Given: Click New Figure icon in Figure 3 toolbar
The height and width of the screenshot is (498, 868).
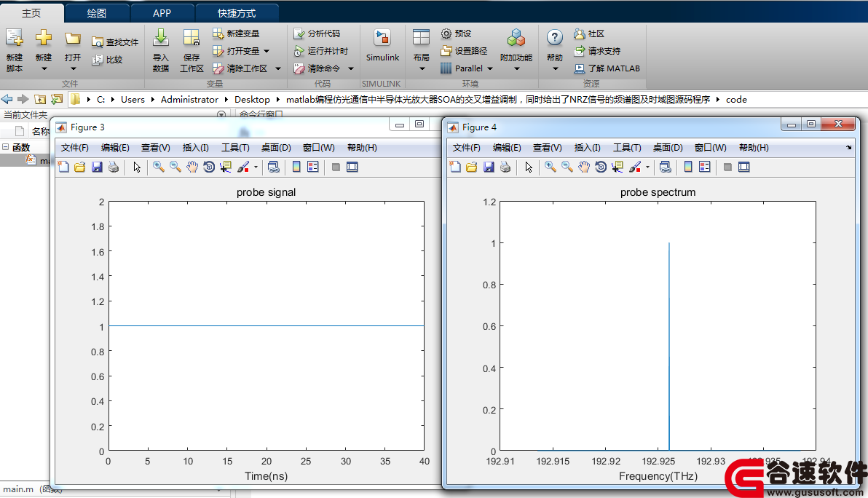Looking at the screenshot, I should tap(63, 167).
